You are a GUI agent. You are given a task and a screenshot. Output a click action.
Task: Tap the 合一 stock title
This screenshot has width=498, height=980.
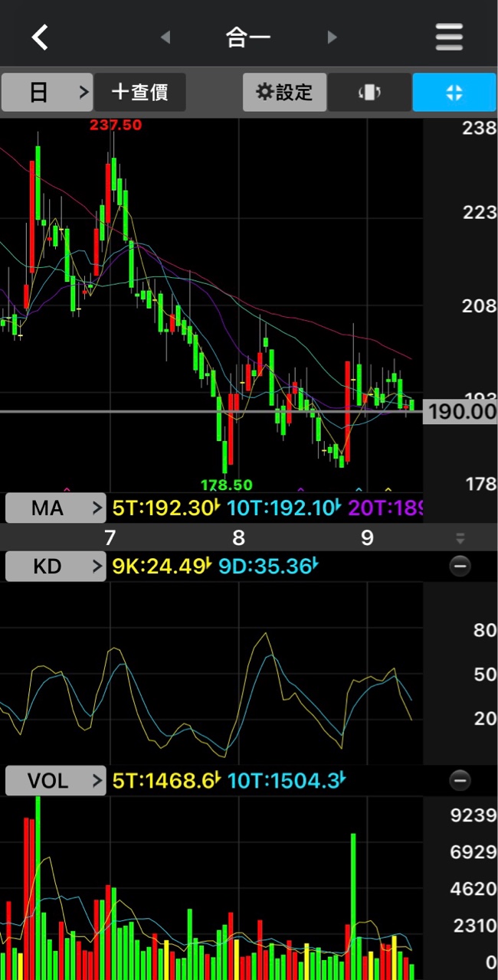click(x=248, y=37)
